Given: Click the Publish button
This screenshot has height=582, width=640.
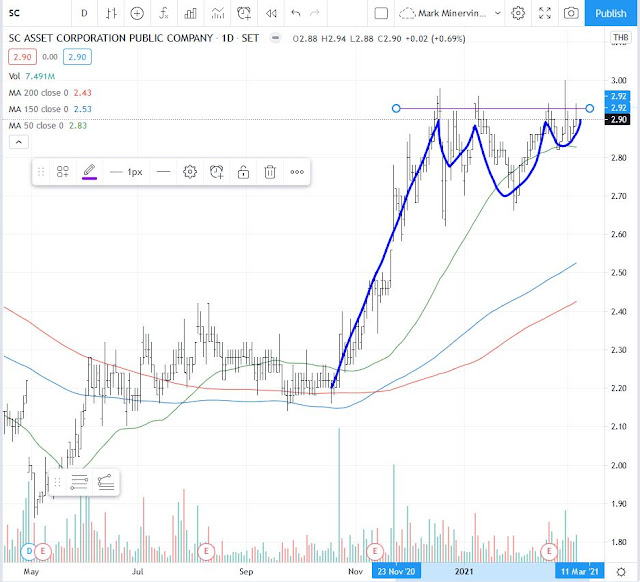Looking at the screenshot, I should click(x=611, y=13).
